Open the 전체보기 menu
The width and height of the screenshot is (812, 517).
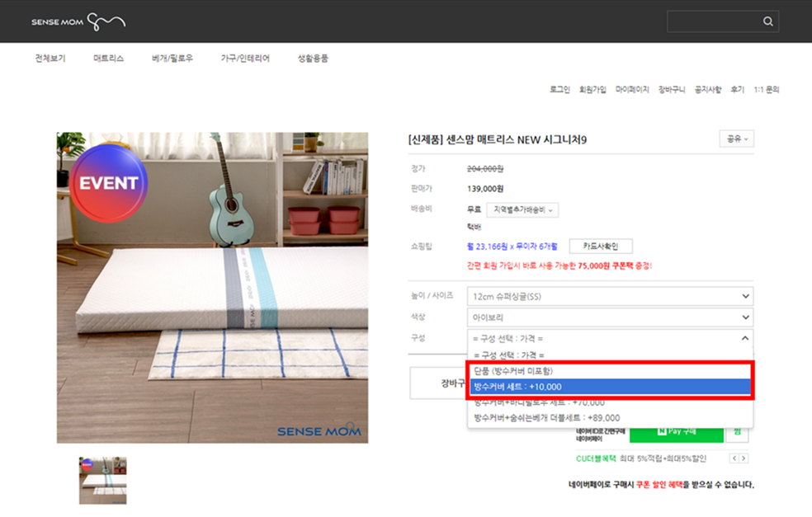50,58
